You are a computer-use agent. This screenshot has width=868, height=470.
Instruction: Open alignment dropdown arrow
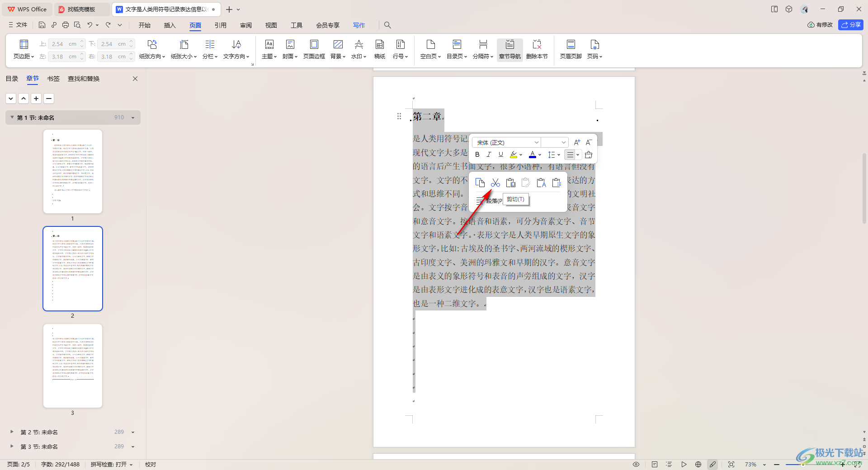[578, 155]
